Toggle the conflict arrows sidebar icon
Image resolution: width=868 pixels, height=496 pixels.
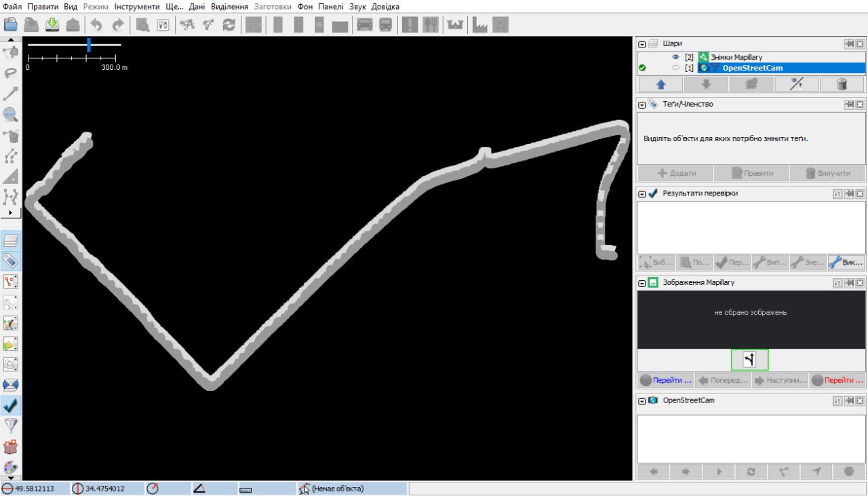pos(11,385)
